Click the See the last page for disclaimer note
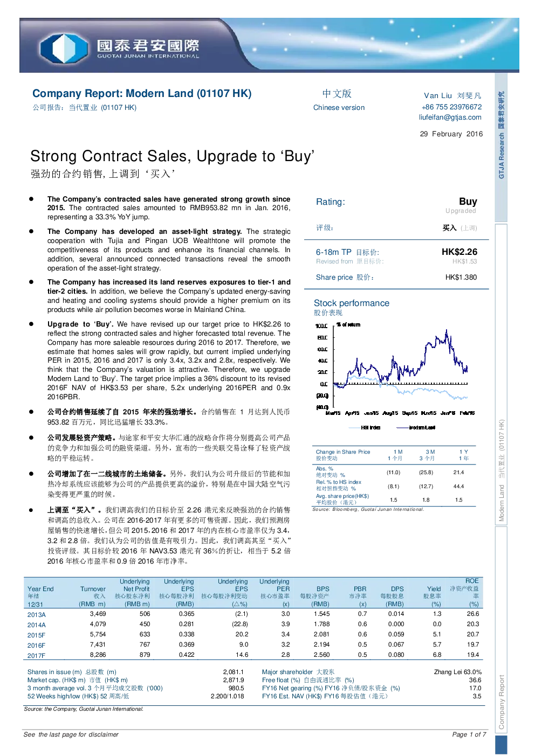This screenshot has width=535, height=756. [71, 735]
